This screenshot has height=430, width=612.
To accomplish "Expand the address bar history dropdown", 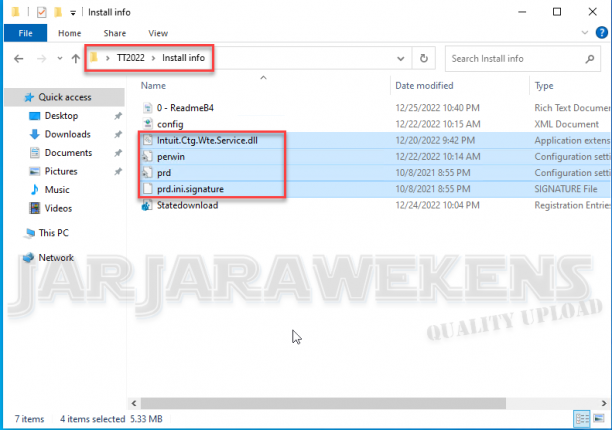I will (400, 59).
